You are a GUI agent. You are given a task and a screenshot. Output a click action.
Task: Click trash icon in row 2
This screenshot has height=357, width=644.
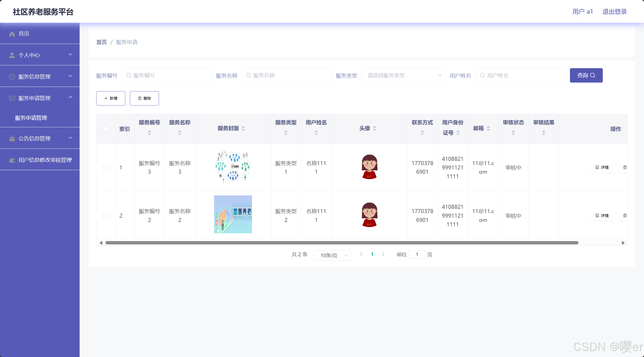pyautogui.click(x=625, y=216)
